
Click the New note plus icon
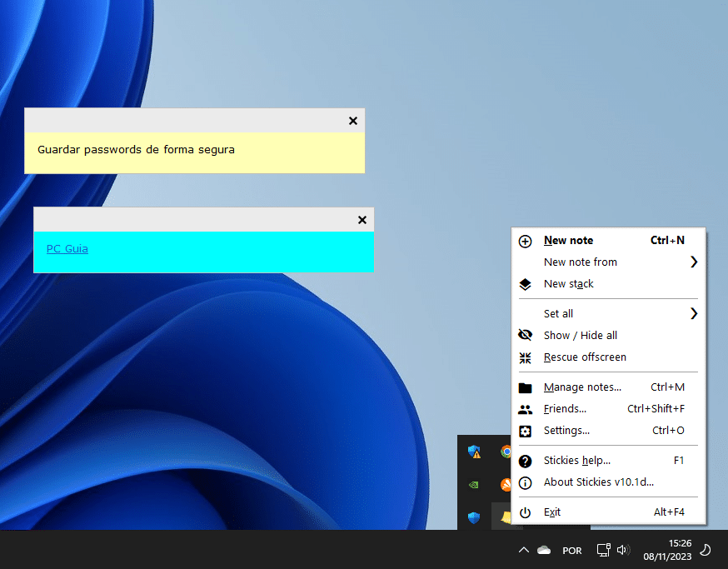(x=525, y=241)
